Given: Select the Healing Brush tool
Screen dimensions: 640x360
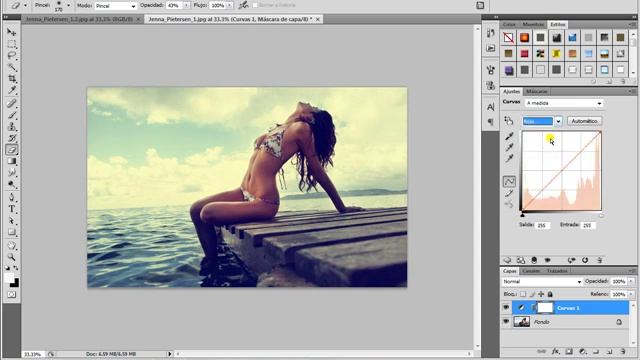Looking at the screenshot, I should point(12,104).
